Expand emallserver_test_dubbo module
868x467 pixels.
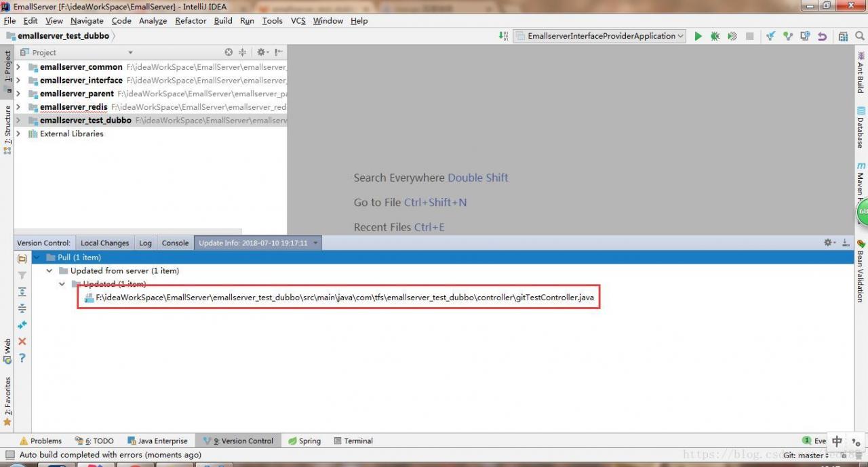point(18,120)
